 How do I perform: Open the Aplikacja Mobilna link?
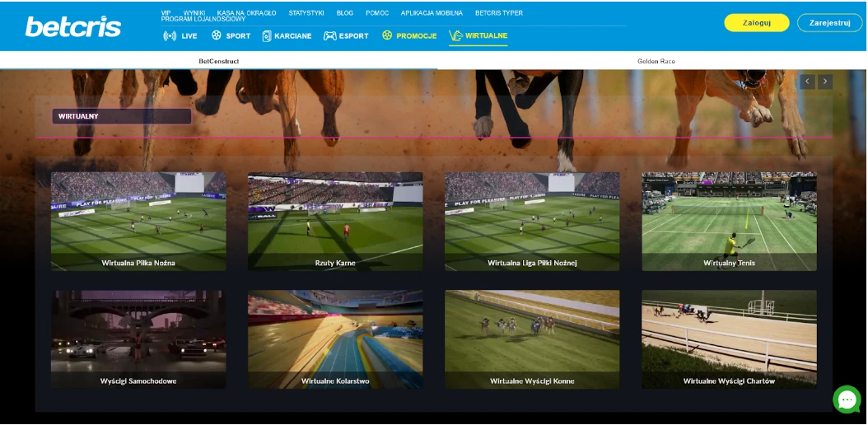point(432,13)
